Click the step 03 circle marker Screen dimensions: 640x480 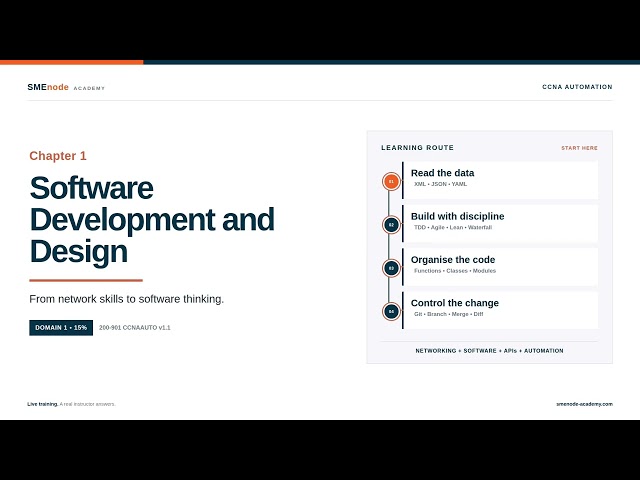click(391, 268)
